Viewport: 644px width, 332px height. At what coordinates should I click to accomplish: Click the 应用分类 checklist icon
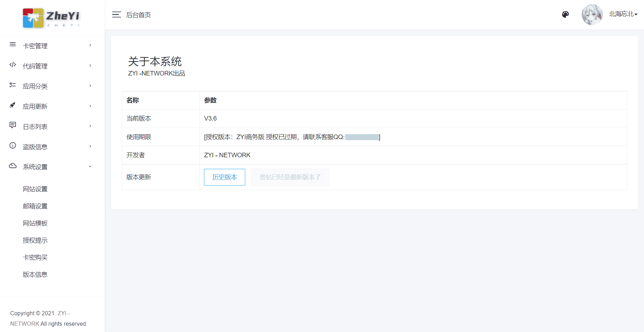click(13, 85)
